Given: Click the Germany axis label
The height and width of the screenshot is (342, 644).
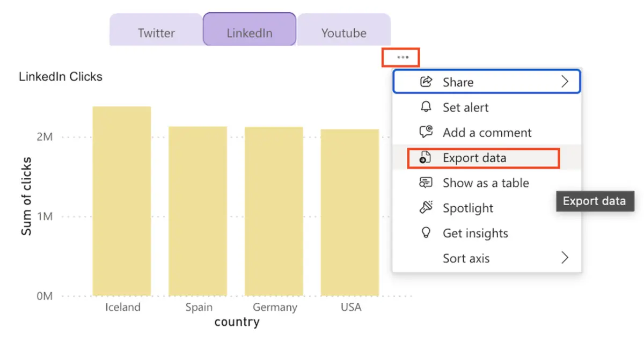Looking at the screenshot, I should (x=275, y=307).
